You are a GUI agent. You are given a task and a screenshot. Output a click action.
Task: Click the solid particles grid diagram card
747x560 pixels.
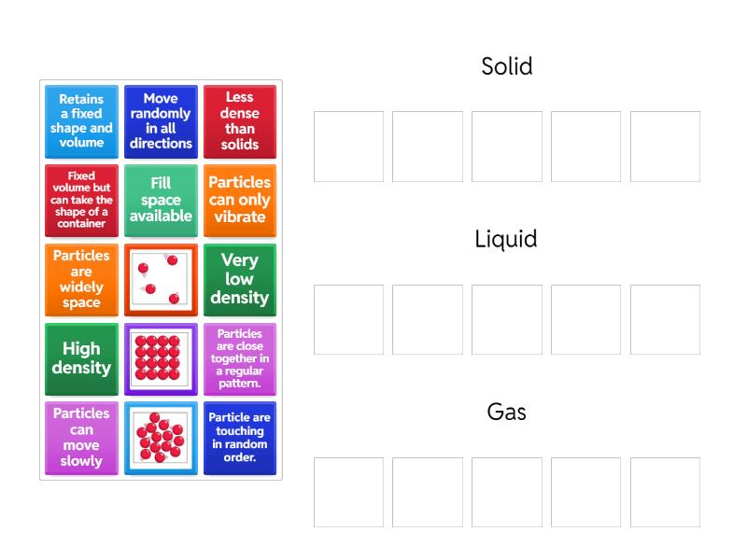point(161,358)
